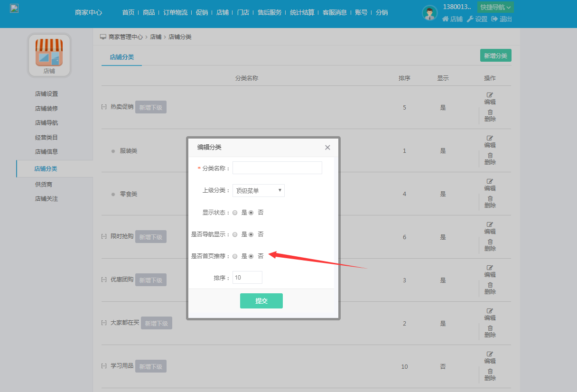The height and width of the screenshot is (392, 577).
Task: Click the edit icon for 热卖促销 row
Action: point(490,95)
